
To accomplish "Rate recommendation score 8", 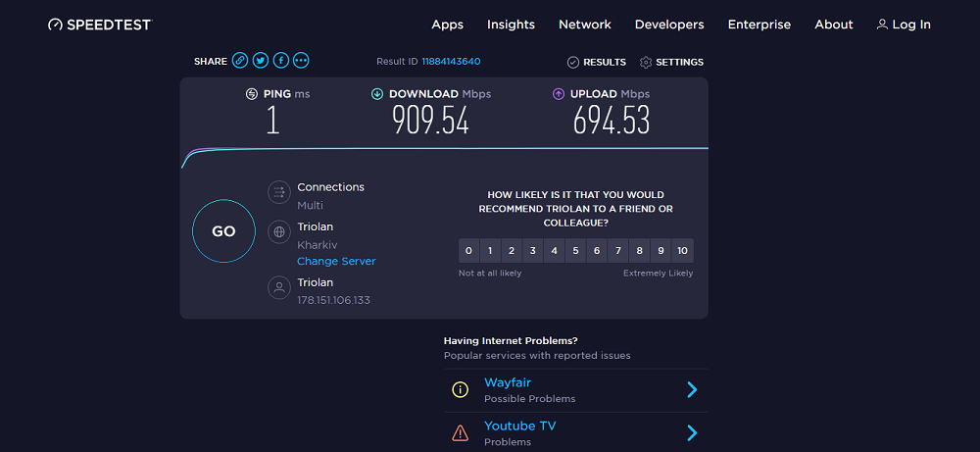I will point(639,251).
